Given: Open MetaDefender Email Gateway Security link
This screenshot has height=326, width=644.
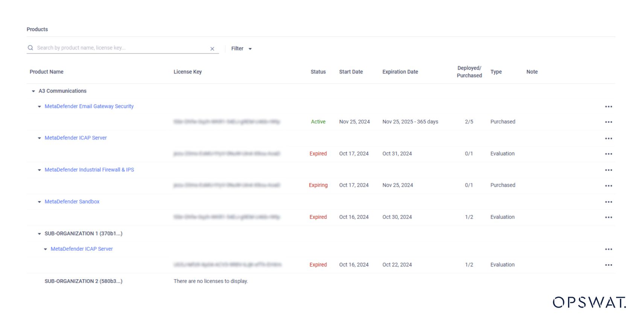Looking at the screenshot, I should click(x=89, y=107).
